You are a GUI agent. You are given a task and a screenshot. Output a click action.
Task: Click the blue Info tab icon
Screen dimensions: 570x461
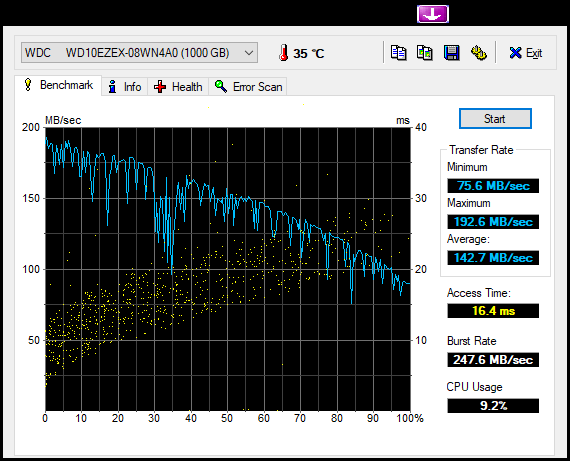pyautogui.click(x=112, y=87)
